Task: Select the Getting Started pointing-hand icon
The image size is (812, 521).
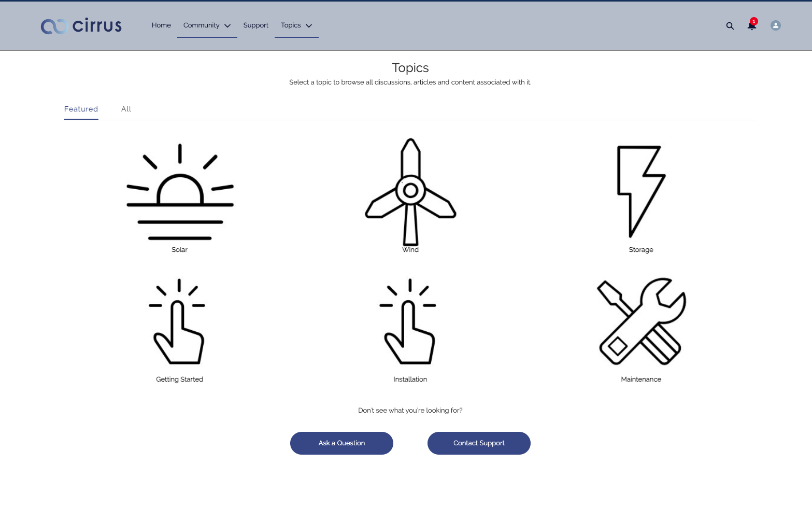Action: pos(179,321)
